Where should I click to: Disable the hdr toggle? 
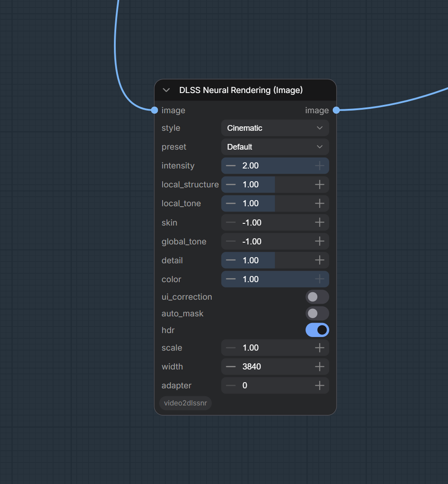317,330
